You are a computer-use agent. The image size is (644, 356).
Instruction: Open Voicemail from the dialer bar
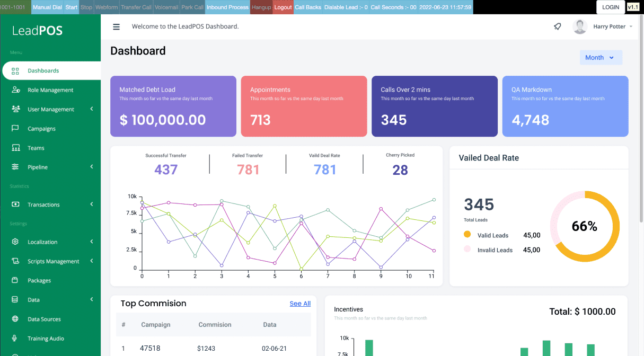tap(166, 7)
